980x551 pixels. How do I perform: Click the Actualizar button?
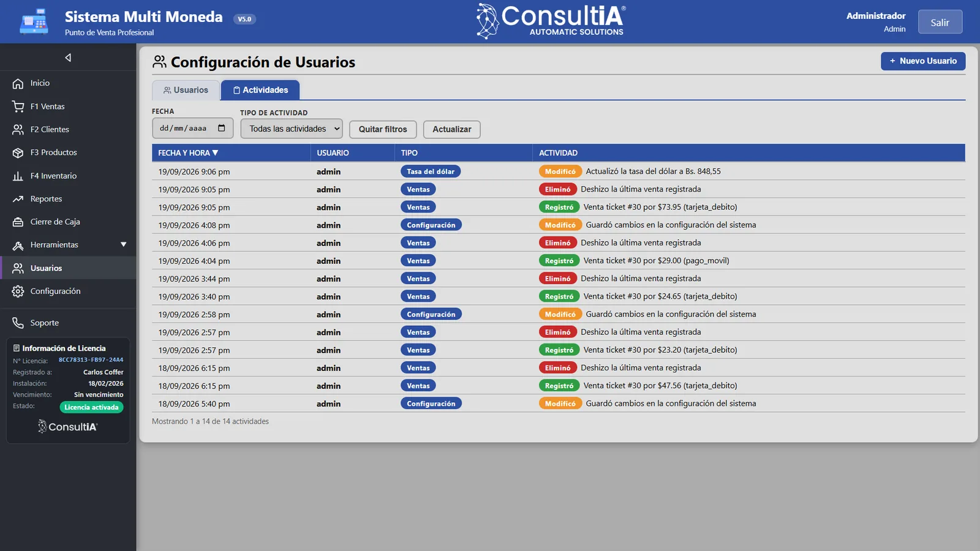[452, 129]
